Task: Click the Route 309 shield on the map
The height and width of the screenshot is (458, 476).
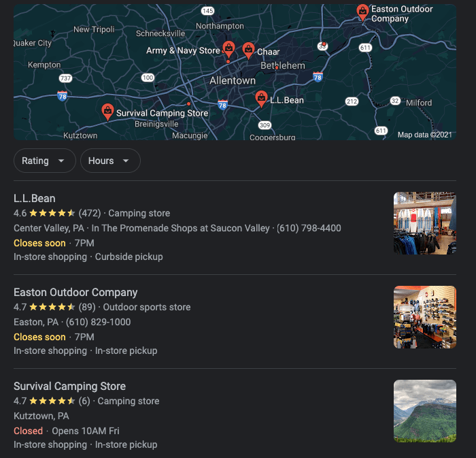Action: 265,125
